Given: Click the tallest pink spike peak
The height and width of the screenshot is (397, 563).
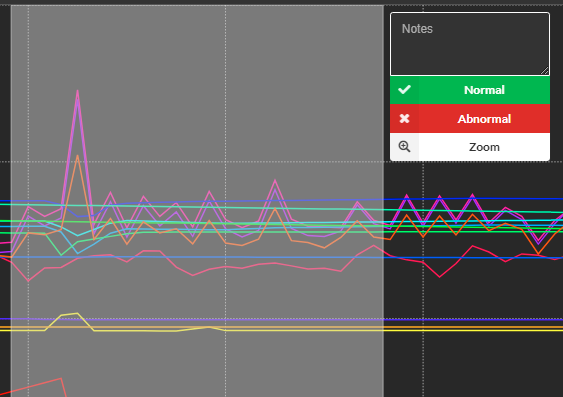Looking at the screenshot, I should (78, 91).
